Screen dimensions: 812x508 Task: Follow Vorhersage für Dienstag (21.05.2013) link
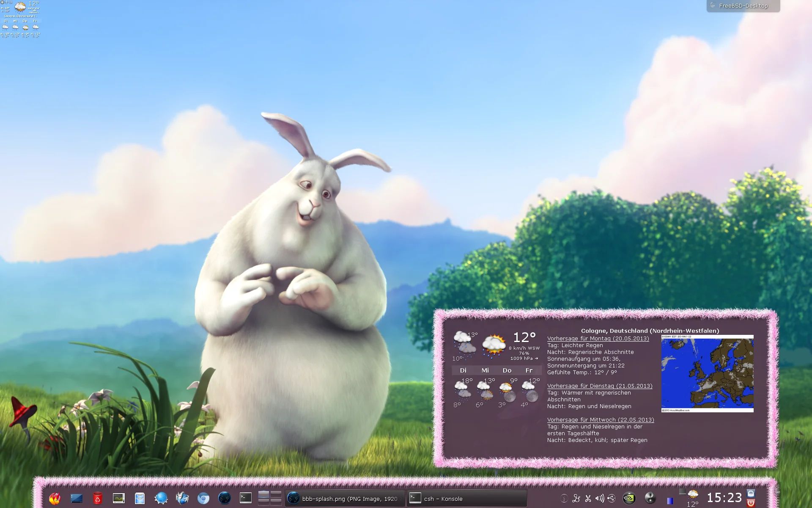[x=600, y=386]
